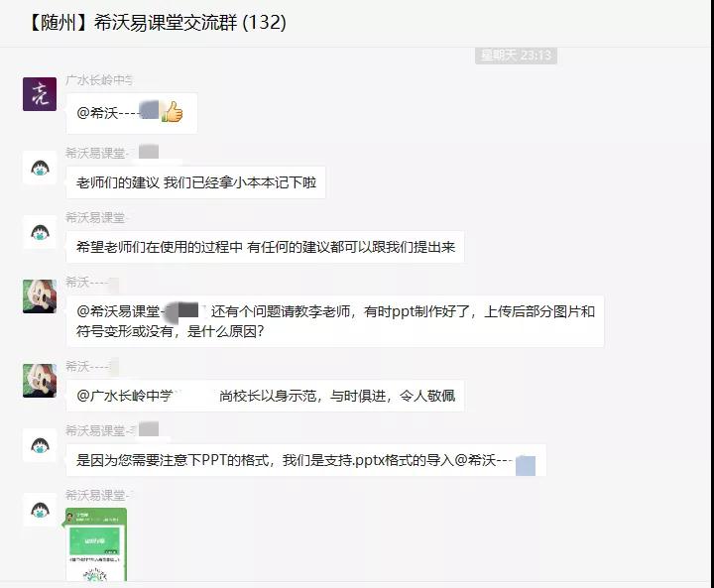Open the purple calligraphy avatar of 广水长岭中学
The image size is (714, 588).
[x=40, y=94]
